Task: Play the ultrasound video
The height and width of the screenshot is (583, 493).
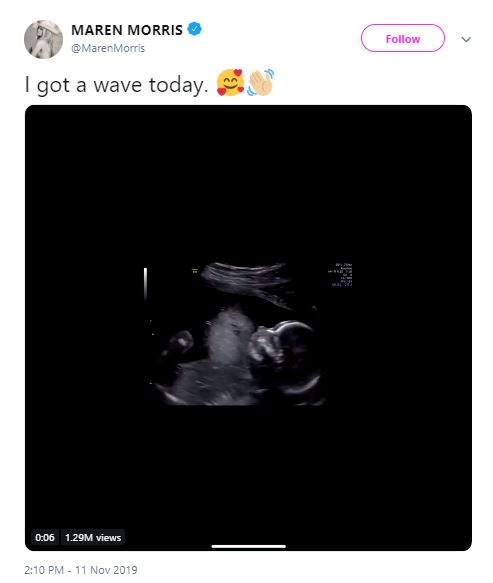Action: point(248,328)
